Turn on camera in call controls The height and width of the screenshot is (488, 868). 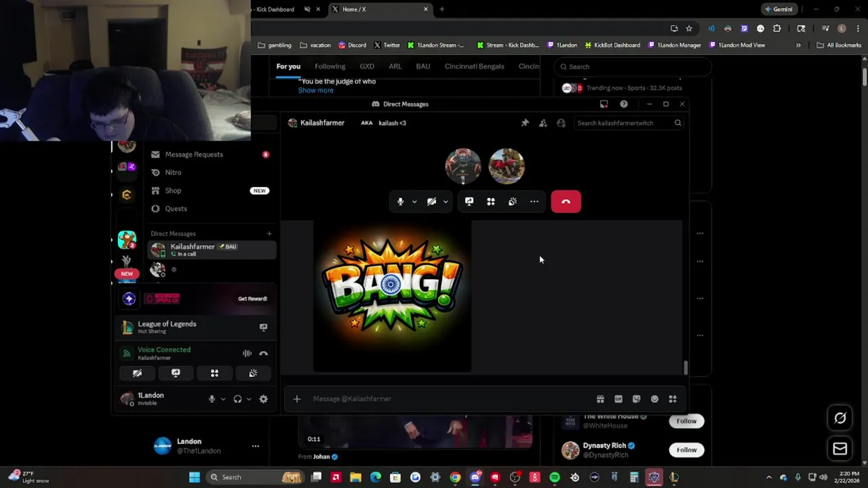point(431,201)
